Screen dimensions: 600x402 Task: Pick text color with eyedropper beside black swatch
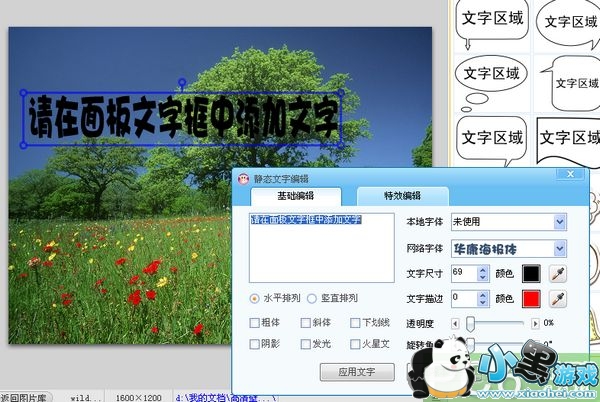point(558,274)
